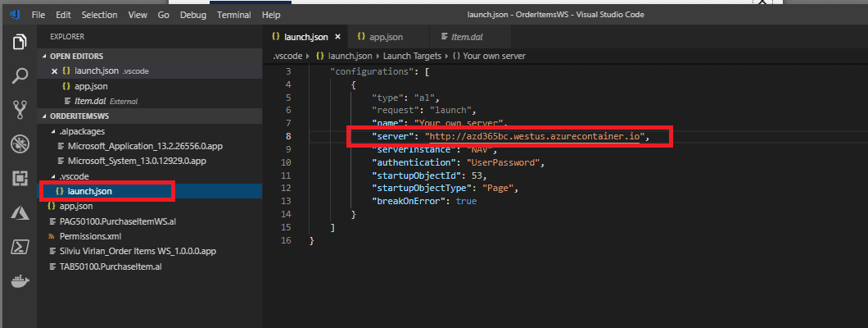Click the launch.json breadcrumb segment
The width and height of the screenshot is (868, 328).
[x=349, y=56]
